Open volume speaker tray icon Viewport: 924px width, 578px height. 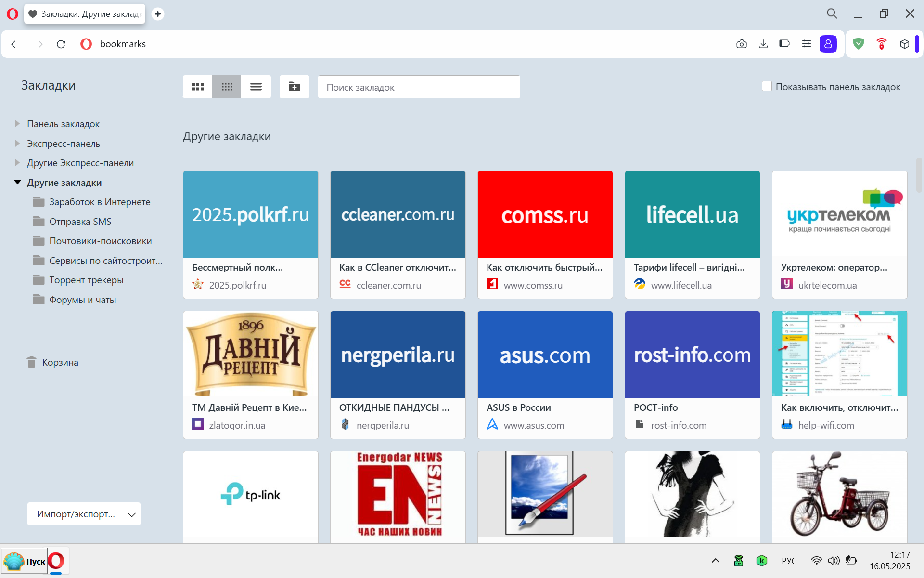[834, 561]
